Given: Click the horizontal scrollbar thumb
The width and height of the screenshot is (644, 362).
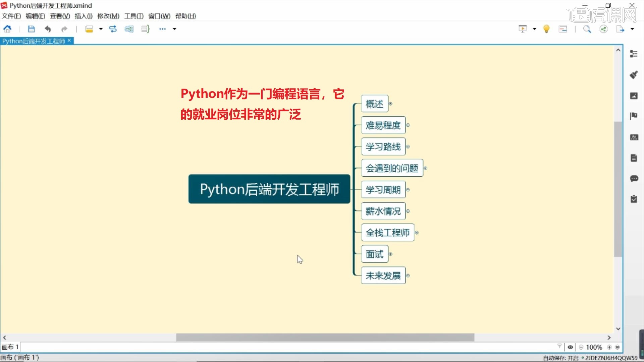Looking at the screenshot, I should tap(325, 338).
